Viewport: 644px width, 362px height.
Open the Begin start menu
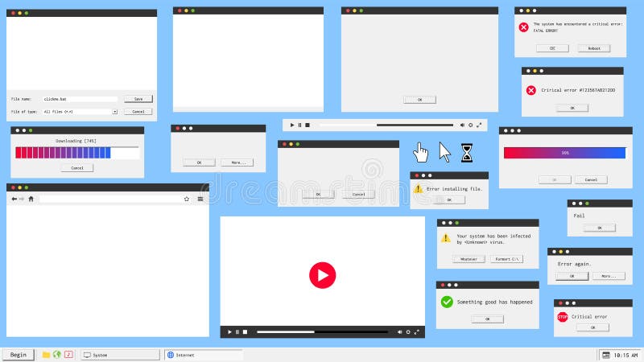(18, 355)
